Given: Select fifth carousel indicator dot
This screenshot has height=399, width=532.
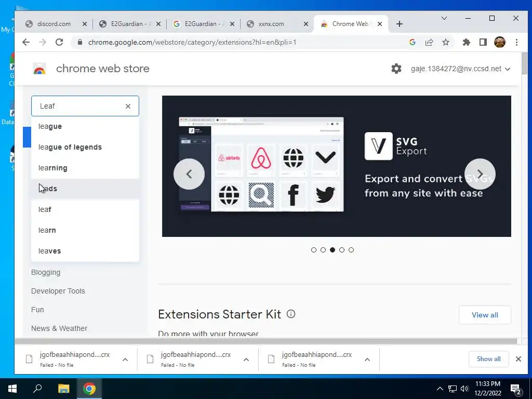Looking at the screenshot, I should pos(351,250).
